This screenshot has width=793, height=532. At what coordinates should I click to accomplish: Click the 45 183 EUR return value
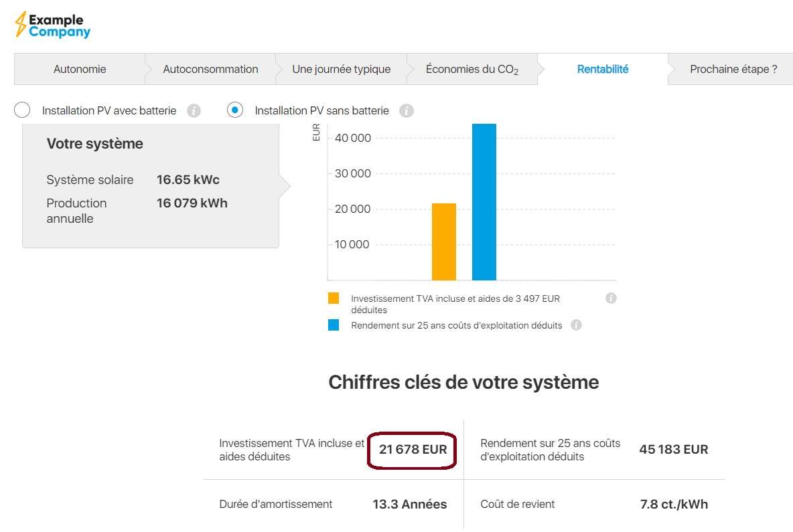pyautogui.click(x=673, y=450)
